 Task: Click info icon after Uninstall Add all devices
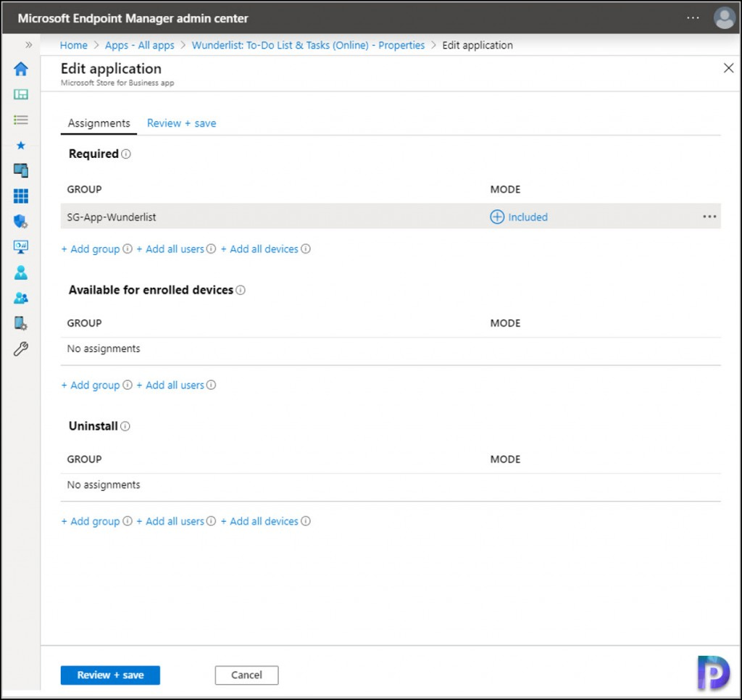pos(306,521)
